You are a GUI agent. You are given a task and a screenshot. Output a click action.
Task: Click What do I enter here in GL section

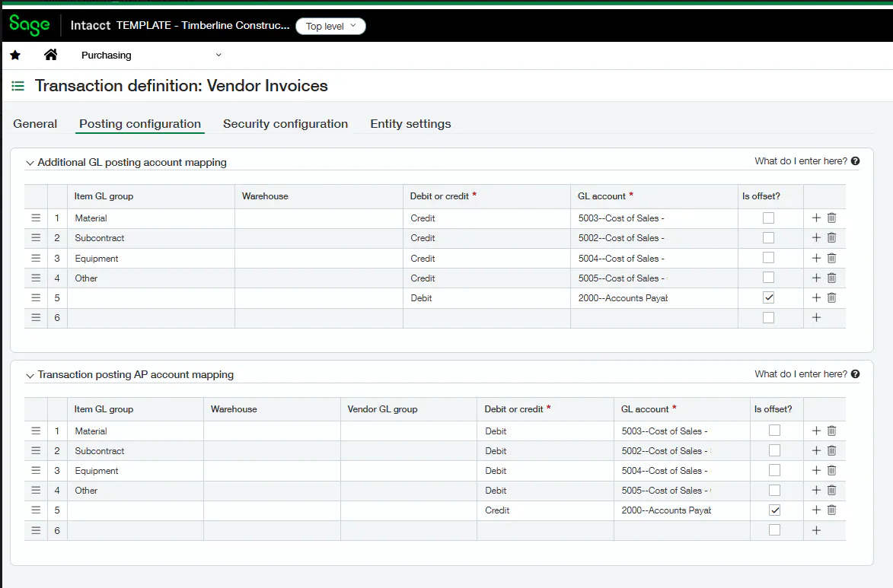801,161
